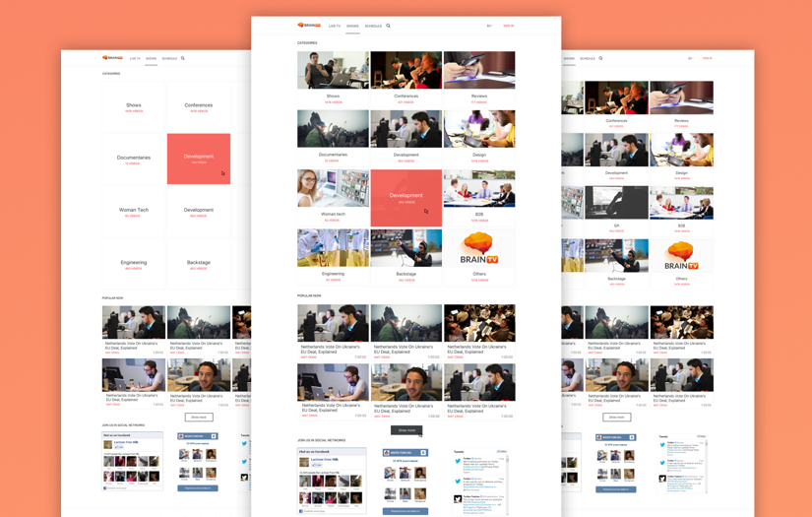
Task: Select SHOWS on the right page
Action: tap(569, 58)
